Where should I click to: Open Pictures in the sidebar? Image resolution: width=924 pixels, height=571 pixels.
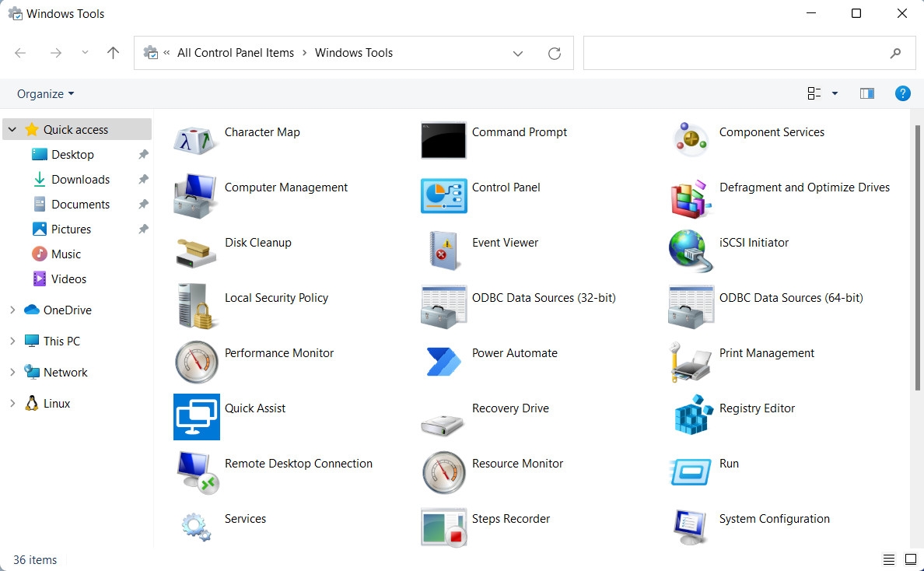pos(71,229)
